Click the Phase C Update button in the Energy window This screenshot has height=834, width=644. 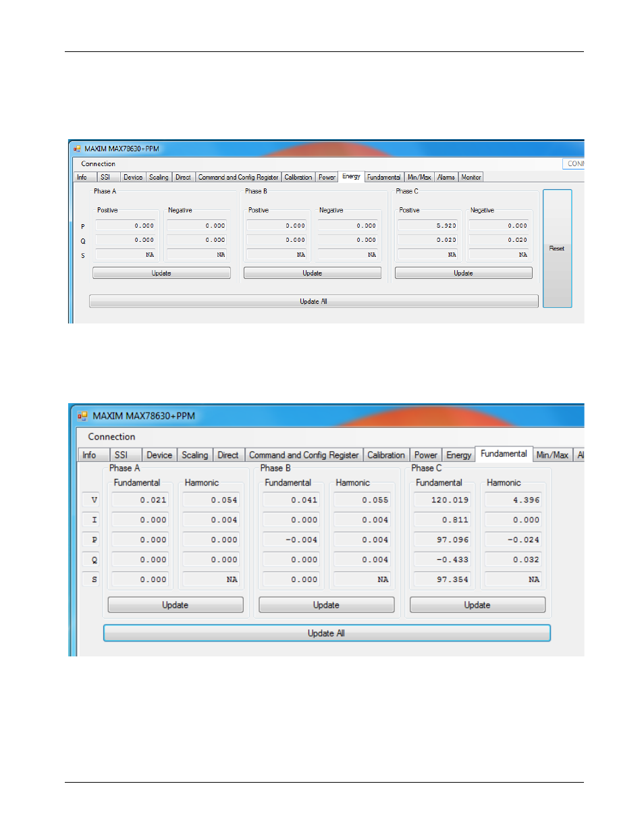(x=464, y=273)
